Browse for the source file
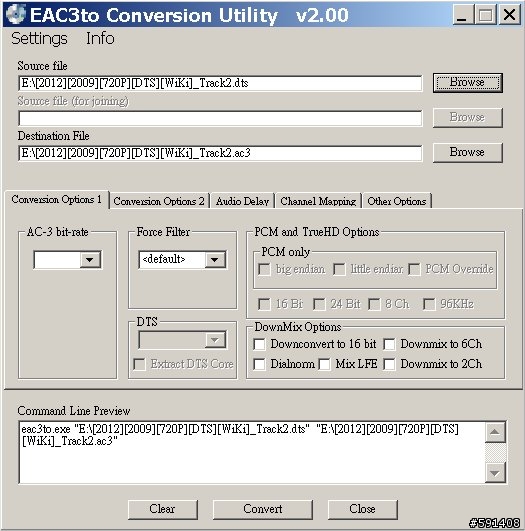Screen dimensions: 525x531 [x=467, y=83]
